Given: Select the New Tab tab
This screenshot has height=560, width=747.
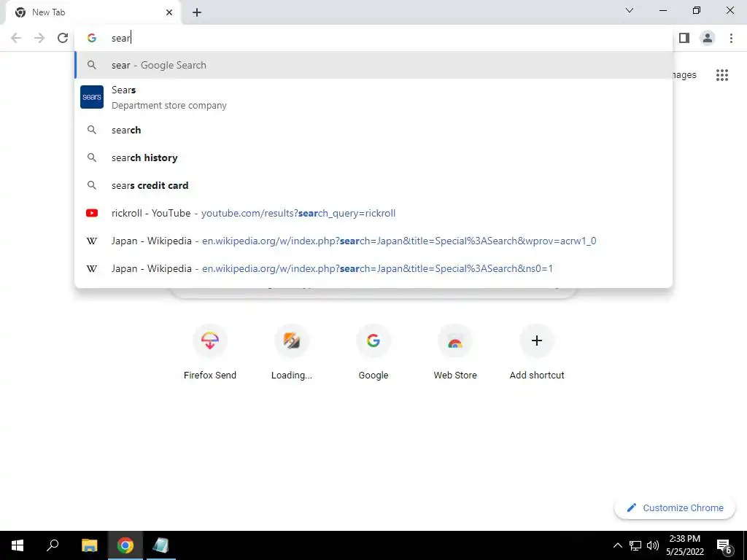Looking at the screenshot, I should [93, 12].
